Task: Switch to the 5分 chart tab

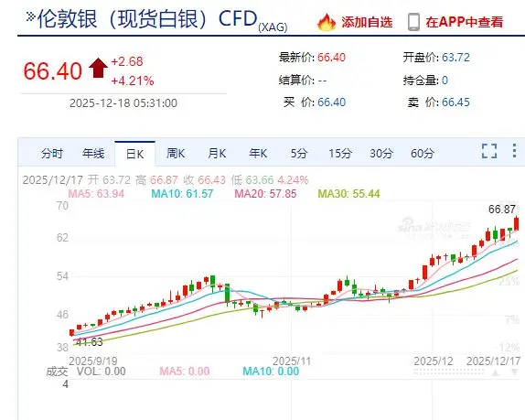Action: coord(299,154)
